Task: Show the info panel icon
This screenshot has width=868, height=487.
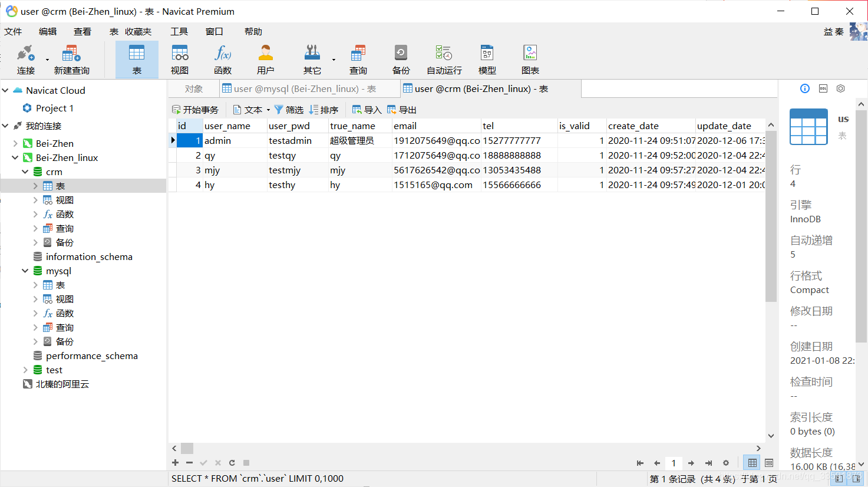Action: pyautogui.click(x=805, y=88)
